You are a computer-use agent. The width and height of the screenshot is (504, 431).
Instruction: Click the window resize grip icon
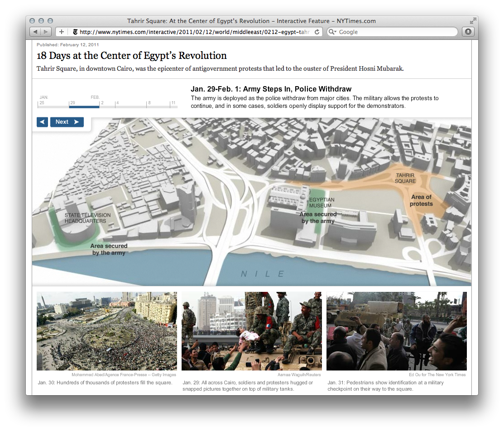[473, 20]
